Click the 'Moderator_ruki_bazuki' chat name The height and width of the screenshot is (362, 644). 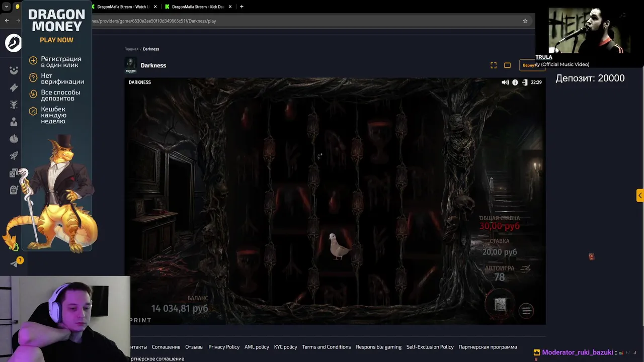pyautogui.click(x=578, y=352)
